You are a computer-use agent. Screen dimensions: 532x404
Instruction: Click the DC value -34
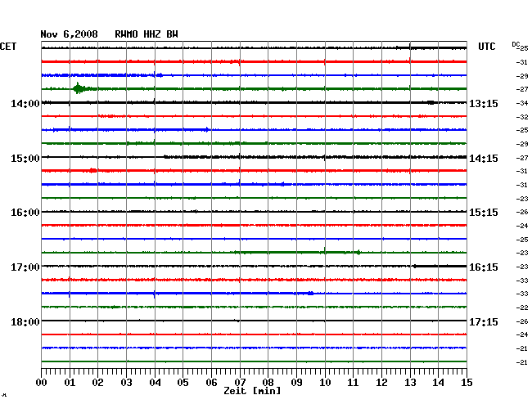coord(522,103)
